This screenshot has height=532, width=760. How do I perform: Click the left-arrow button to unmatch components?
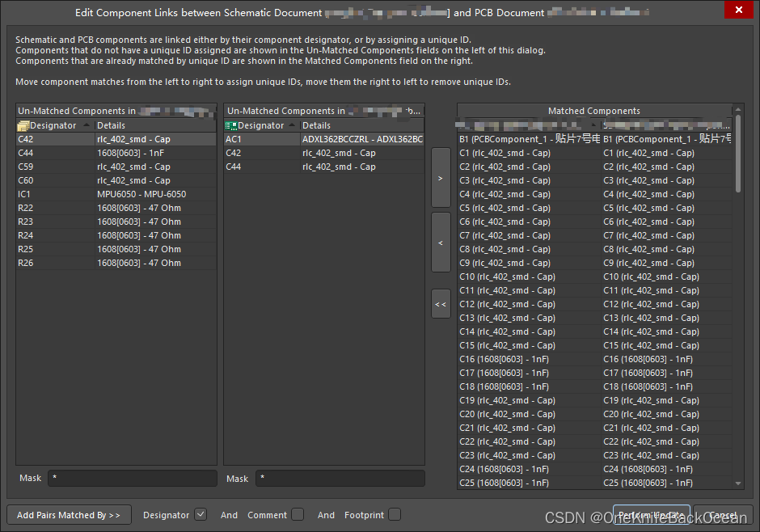[440, 242]
